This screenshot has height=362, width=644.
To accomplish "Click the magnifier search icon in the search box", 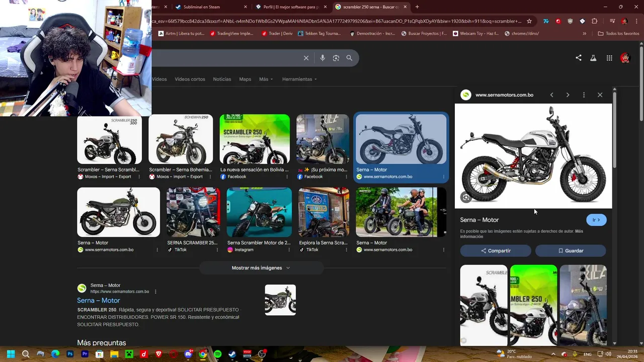I will 349,58.
